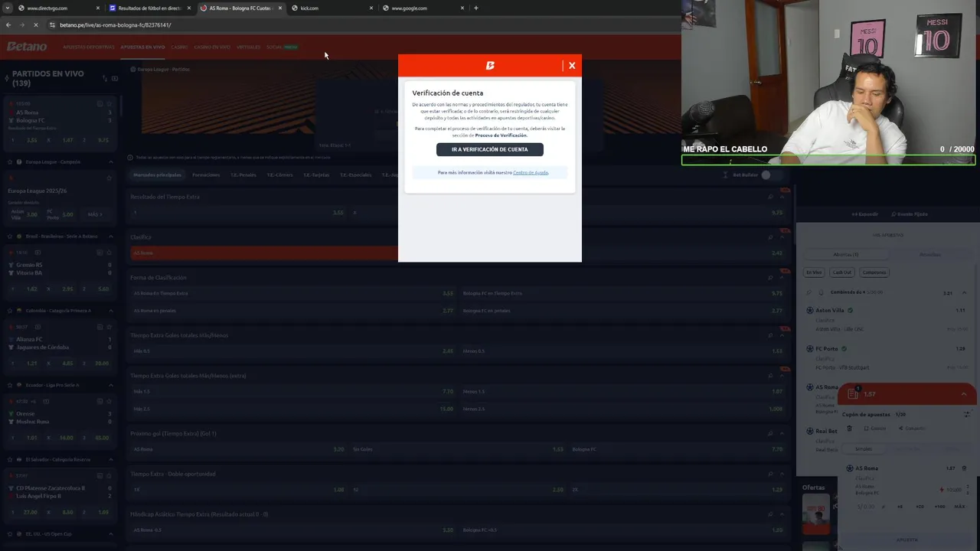The height and width of the screenshot is (551, 980).
Task: Favorite the Europa League - Campeón league
Action: (x=10, y=162)
